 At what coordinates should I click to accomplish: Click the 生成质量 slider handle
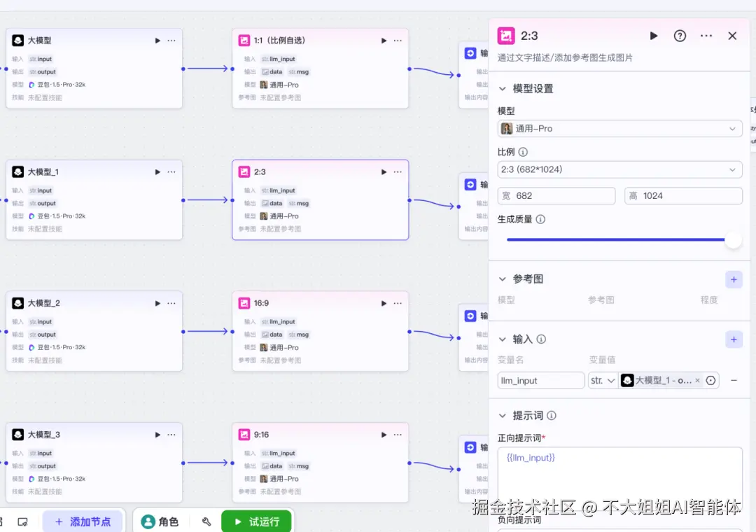coord(733,239)
